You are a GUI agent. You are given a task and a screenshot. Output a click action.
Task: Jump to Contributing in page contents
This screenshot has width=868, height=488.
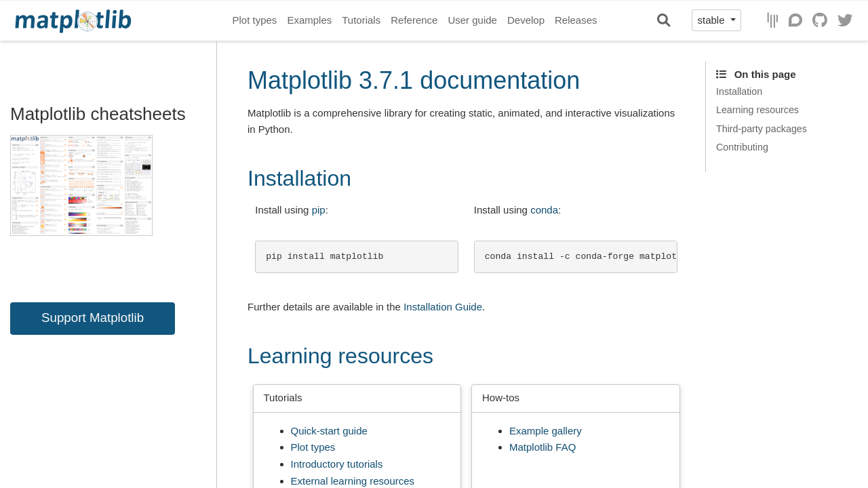point(742,147)
